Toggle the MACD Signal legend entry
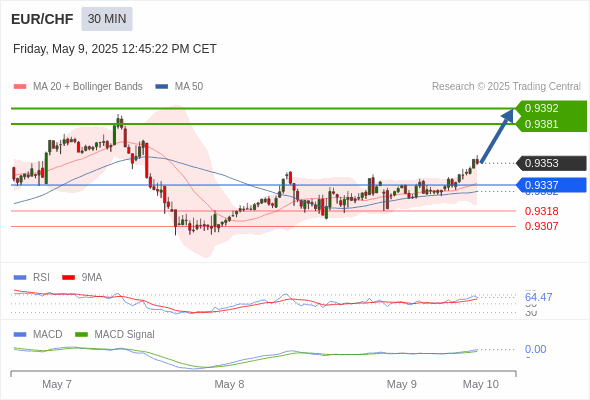 (115, 334)
